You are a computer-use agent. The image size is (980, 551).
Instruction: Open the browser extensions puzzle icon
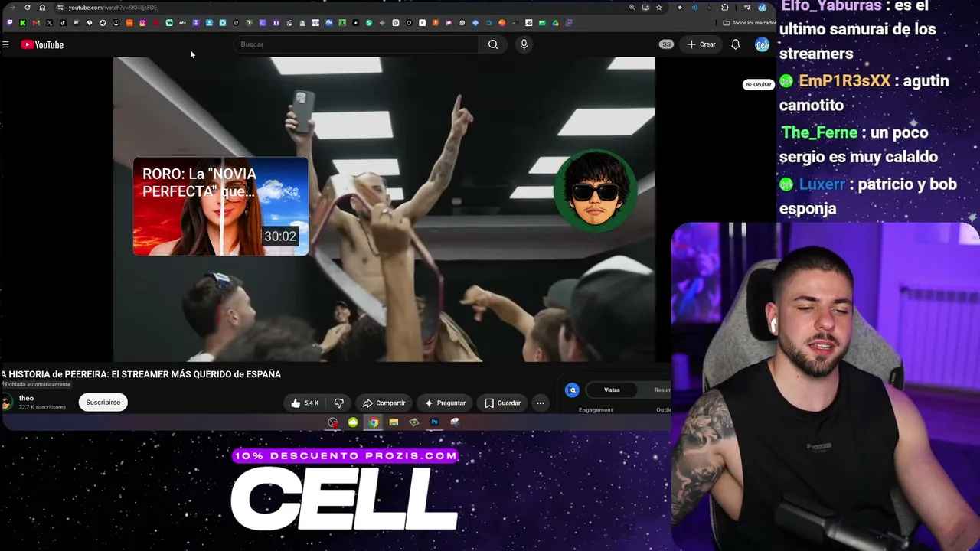tap(724, 8)
